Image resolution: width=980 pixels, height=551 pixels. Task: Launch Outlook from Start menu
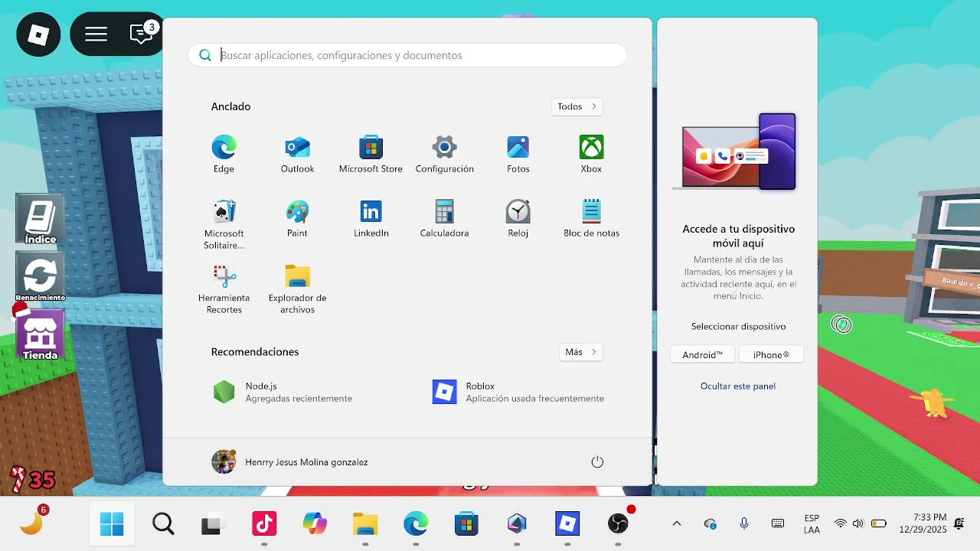coord(297,154)
